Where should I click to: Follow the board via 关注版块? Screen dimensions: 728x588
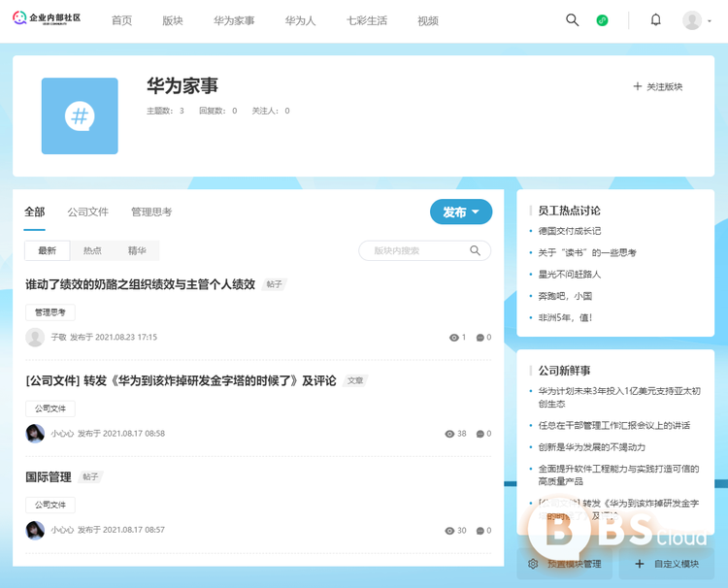658,86
